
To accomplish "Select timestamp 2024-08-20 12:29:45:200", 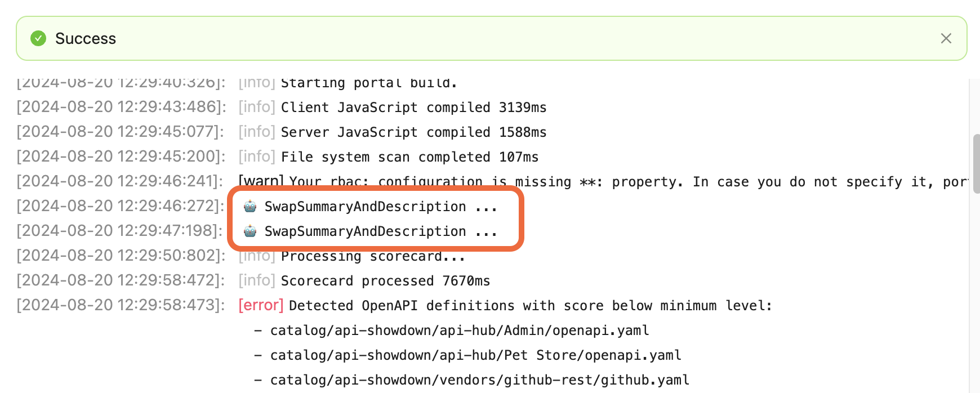I will click(x=121, y=157).
